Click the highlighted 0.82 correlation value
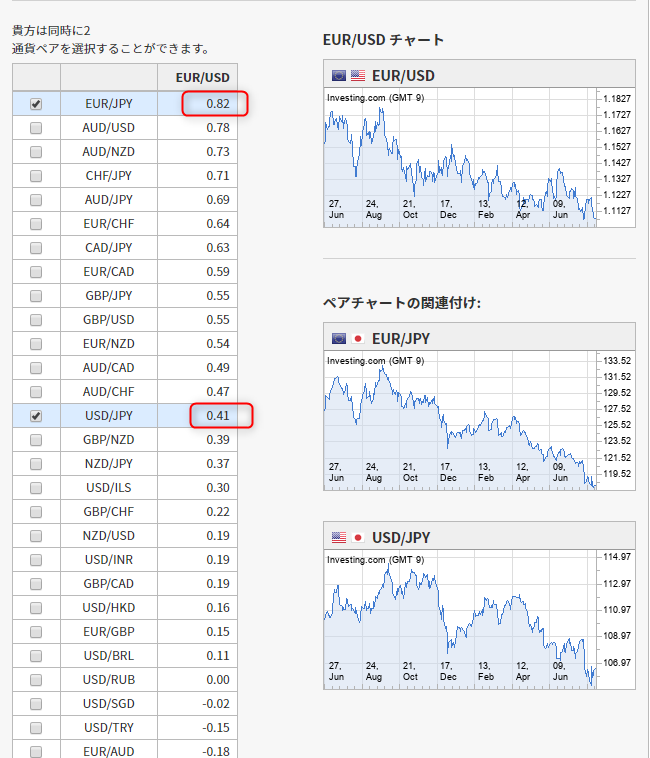The width and height of the screenshot is (650, 758). [216, 104]
